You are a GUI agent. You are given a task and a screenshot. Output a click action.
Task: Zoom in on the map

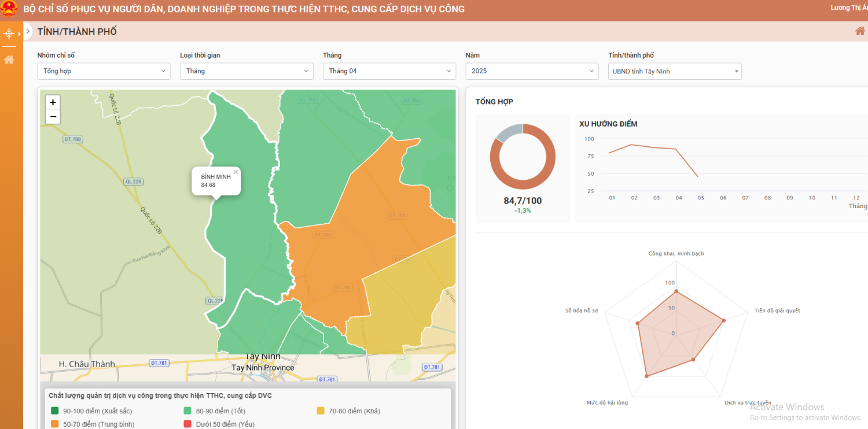point(53,102)
